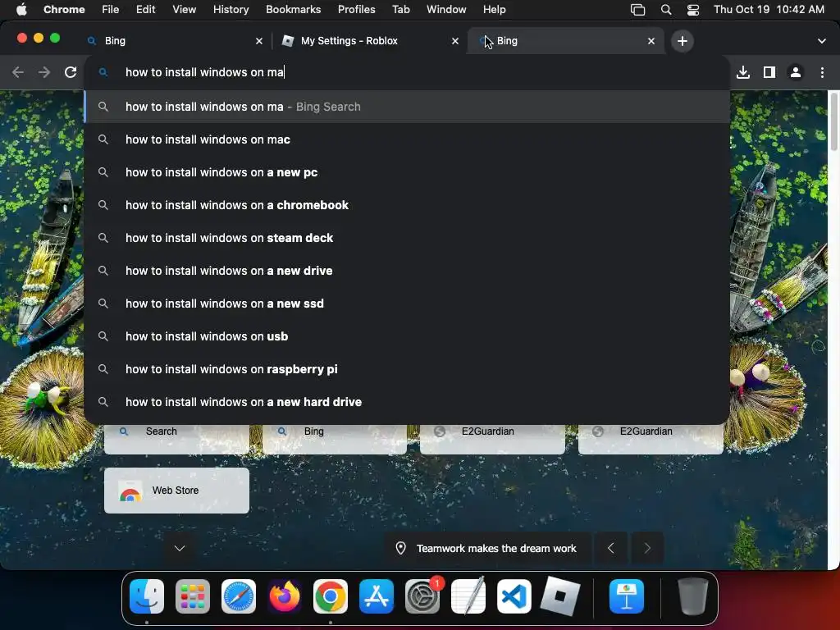840x630 pixels.
Task: Open System Settings from the Dock
Action: [x=422, y=596]
